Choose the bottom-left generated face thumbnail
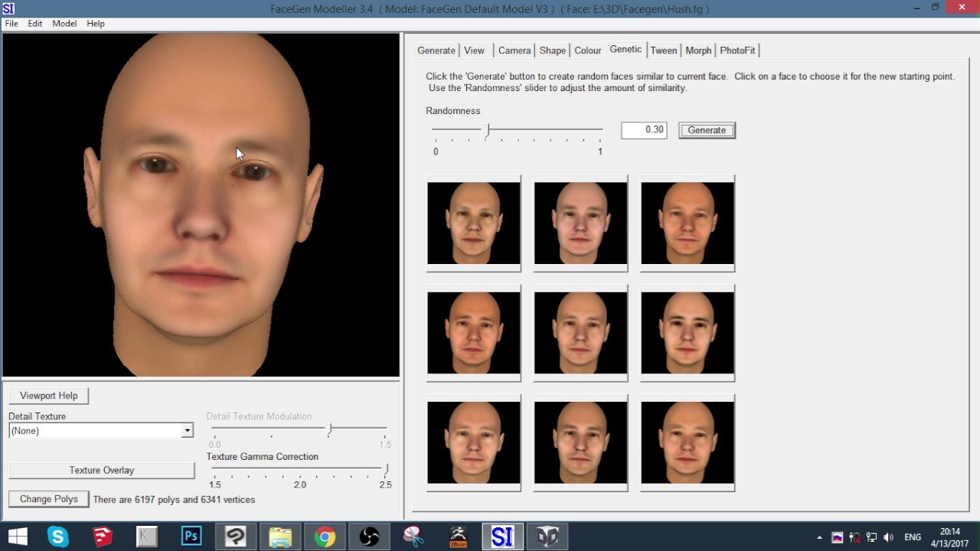 point(474,443)
